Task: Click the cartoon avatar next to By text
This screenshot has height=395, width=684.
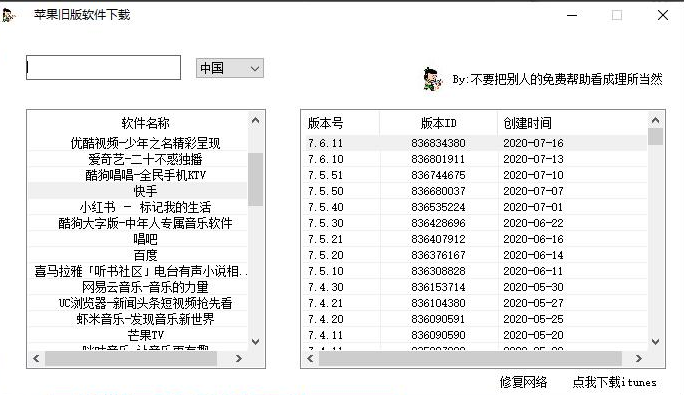Action: point(432,79)
